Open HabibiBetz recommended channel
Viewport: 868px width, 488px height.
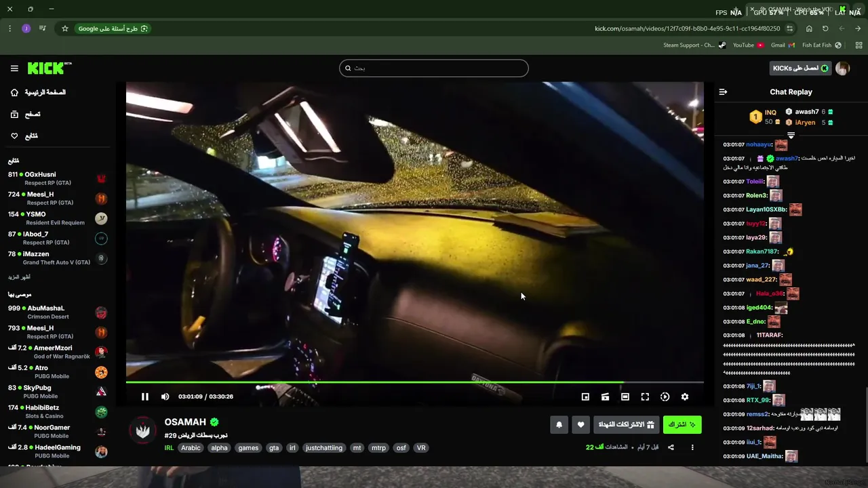tap(58, 411)
